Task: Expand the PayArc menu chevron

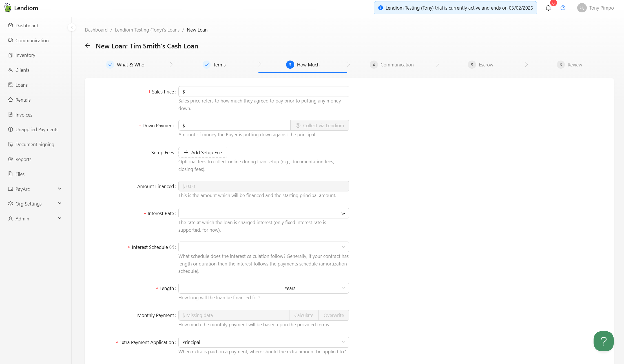Action: click(x=59, y=189)
